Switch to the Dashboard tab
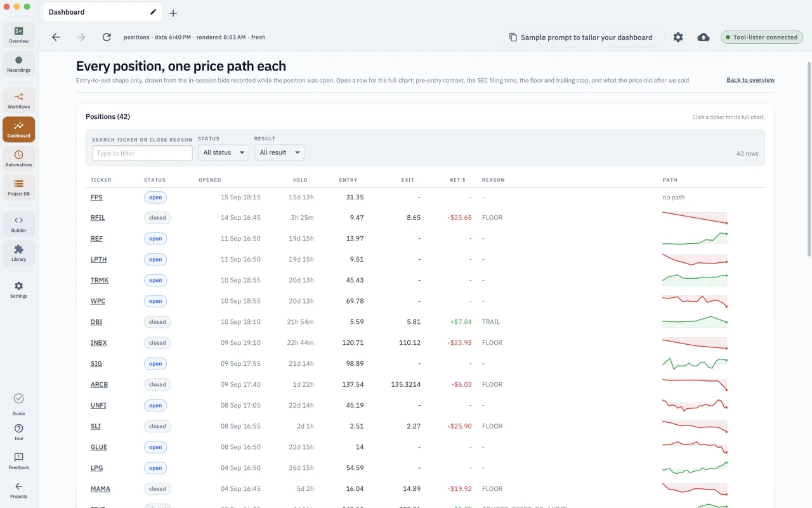 (x=101, y=12)
